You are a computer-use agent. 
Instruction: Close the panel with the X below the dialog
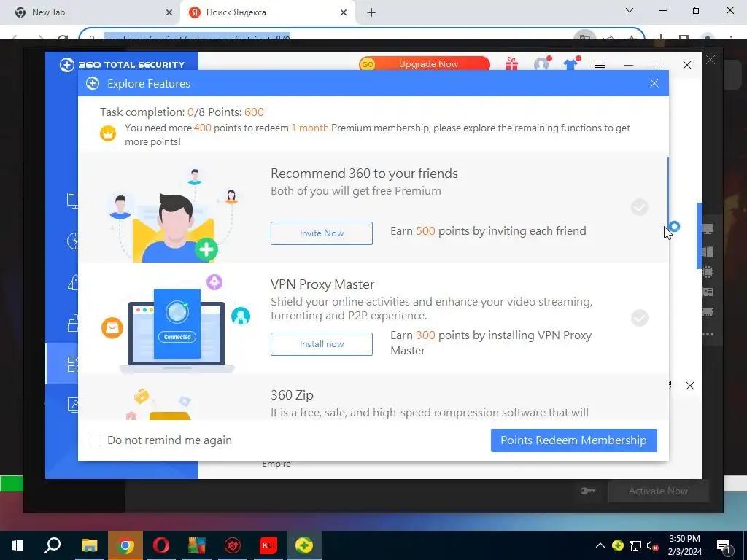690,386
